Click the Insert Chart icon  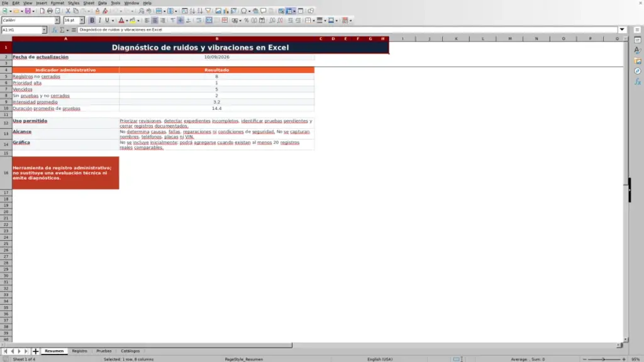[x=226, y=11]
